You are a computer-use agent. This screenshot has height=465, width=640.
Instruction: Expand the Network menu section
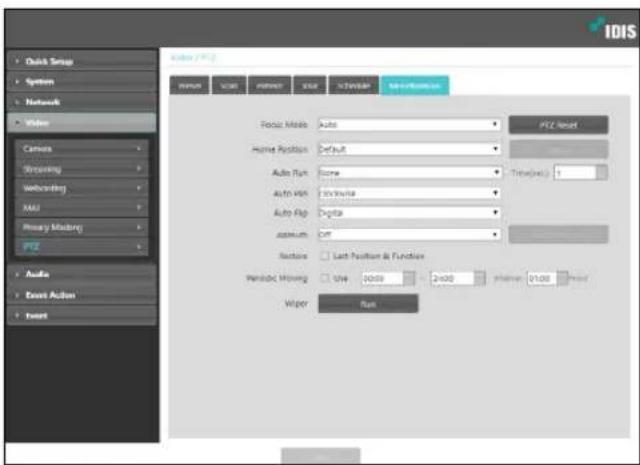click(x=82, y=102)
